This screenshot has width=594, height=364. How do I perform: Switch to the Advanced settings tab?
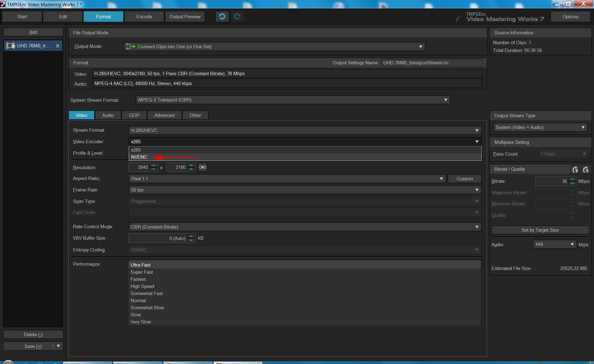[x=164, y=115]
